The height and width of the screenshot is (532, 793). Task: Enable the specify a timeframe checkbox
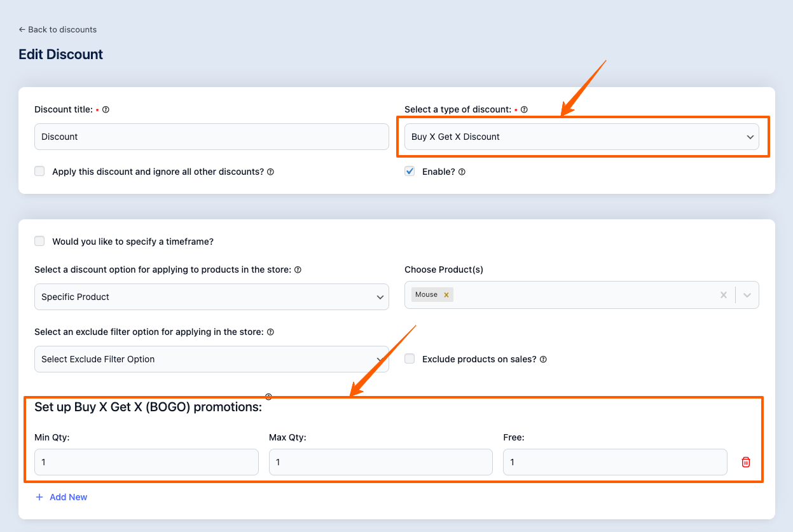[39, 241]
